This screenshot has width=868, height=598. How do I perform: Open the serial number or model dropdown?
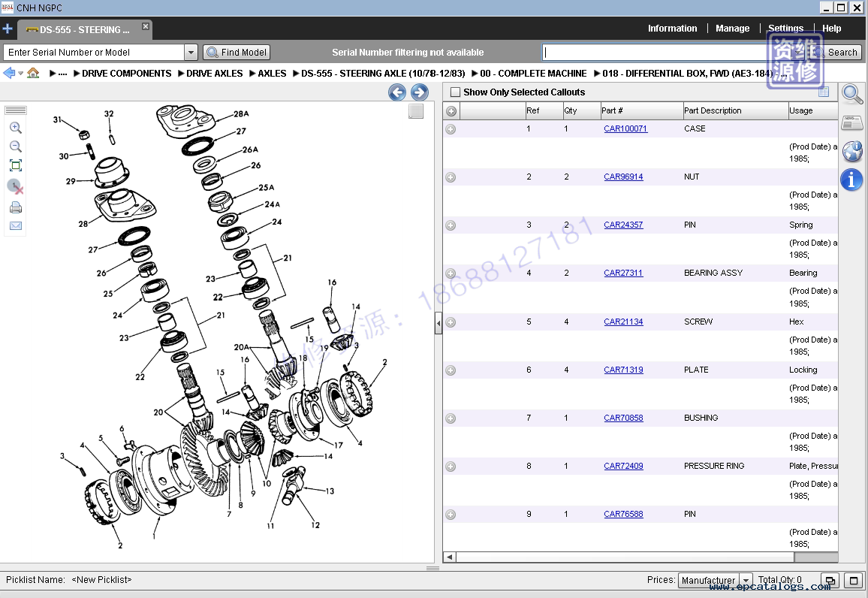[191, 53]
